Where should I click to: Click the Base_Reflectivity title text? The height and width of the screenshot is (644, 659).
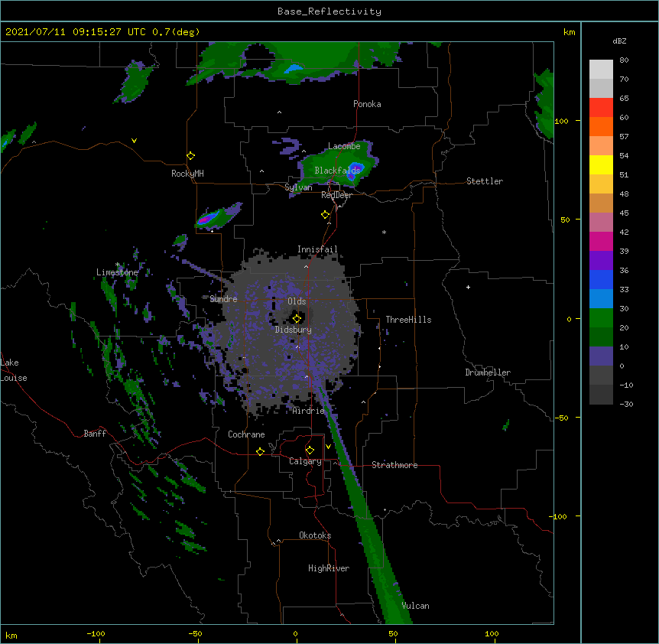click(329, 11)
